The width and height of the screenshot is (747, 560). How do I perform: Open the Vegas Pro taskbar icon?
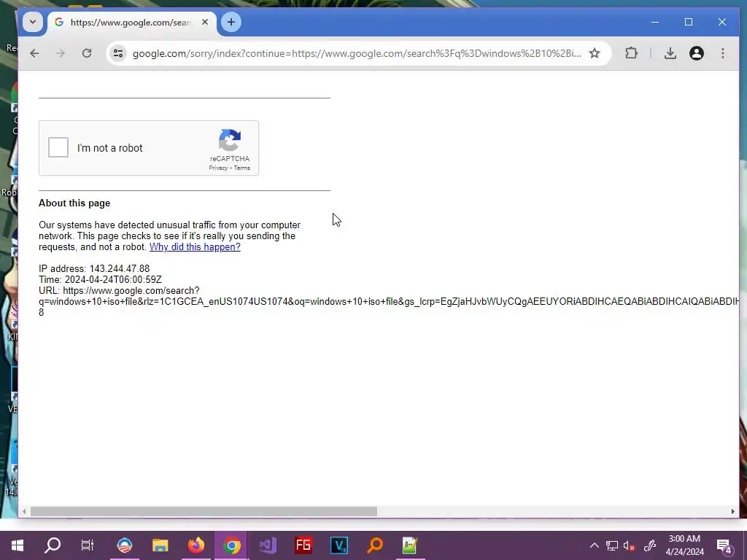pos(339,545)
